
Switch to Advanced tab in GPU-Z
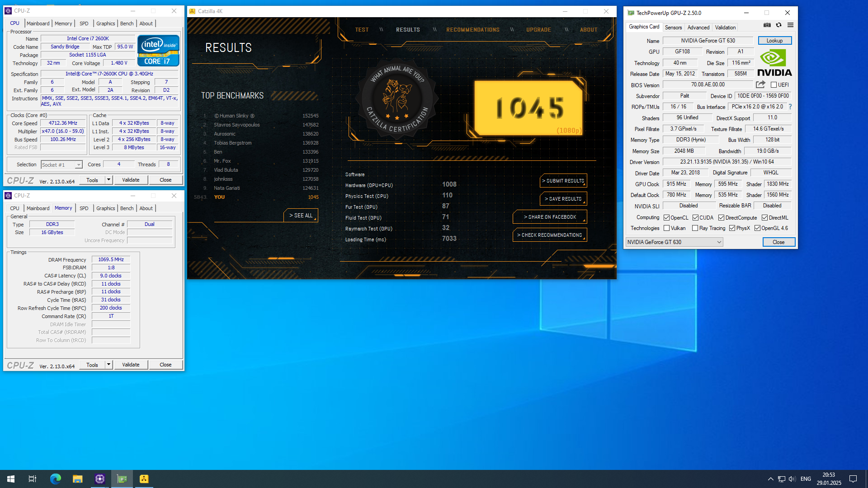pyautogui.click(x=698, y=28)
